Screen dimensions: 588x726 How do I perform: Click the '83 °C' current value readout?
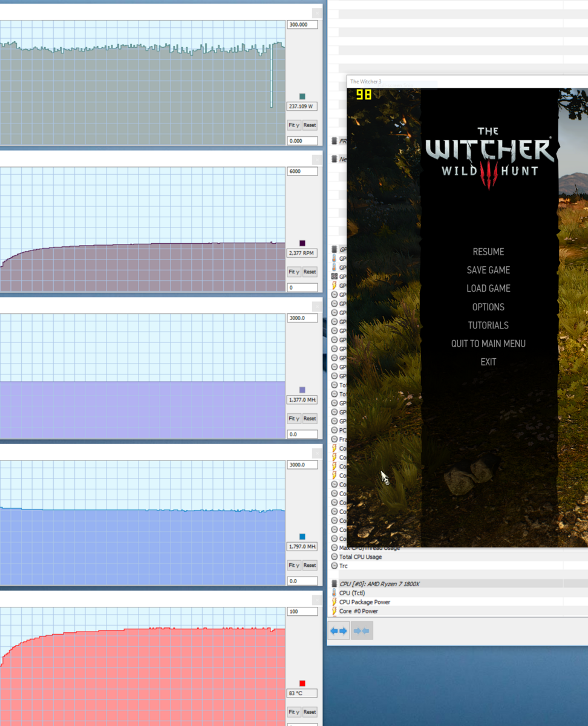(x=302, y=693)
